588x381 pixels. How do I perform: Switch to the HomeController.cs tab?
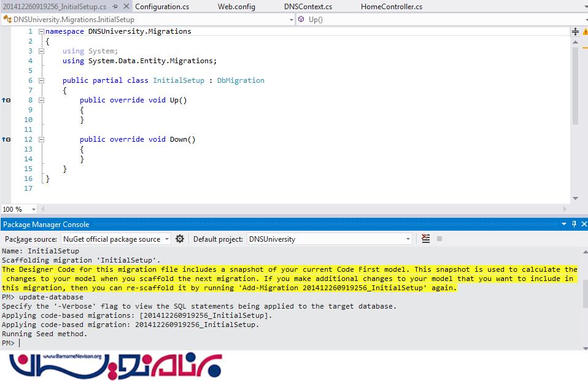pyautogui.click(x=391, y=7)
